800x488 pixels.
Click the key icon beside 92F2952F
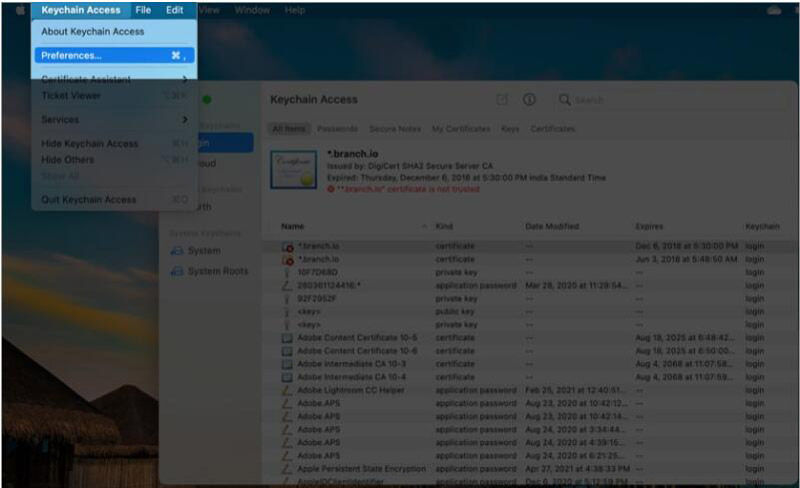point(287,299)
